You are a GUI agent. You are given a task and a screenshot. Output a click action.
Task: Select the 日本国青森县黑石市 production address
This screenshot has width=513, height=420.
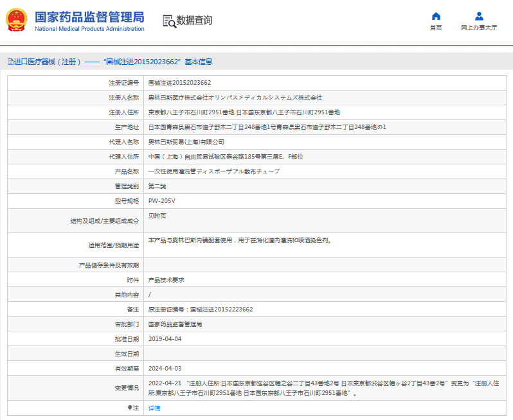267,127
